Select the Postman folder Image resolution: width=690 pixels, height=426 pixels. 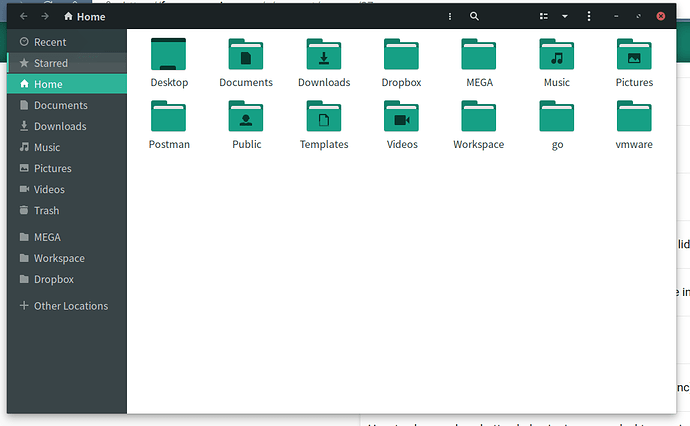coord(169,116)
